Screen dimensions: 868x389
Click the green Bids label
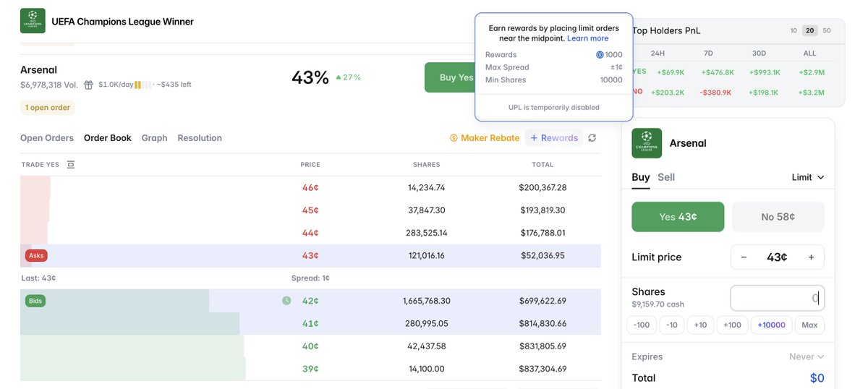(35, 301)
